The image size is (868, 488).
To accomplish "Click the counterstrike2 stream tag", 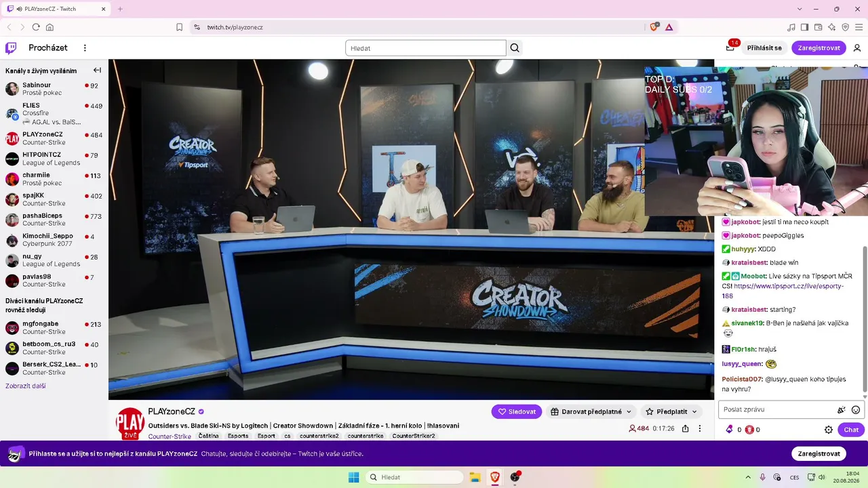I will 319,436.
